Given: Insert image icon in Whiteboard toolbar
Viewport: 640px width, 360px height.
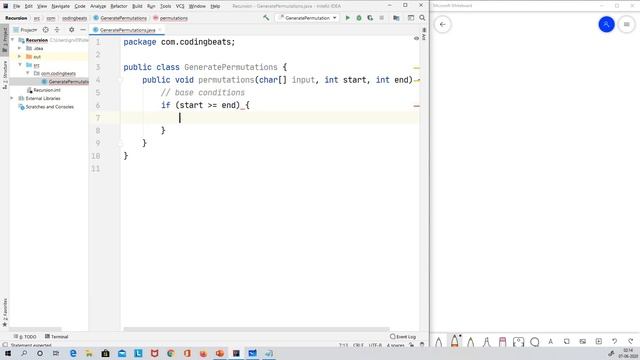Looking at the screenshot, I should (582, 341).
